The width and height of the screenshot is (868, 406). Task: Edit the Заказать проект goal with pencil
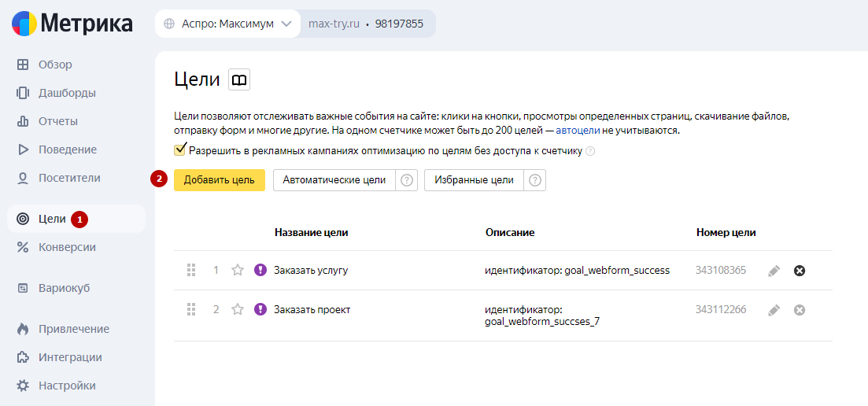[x=774, y=310]
